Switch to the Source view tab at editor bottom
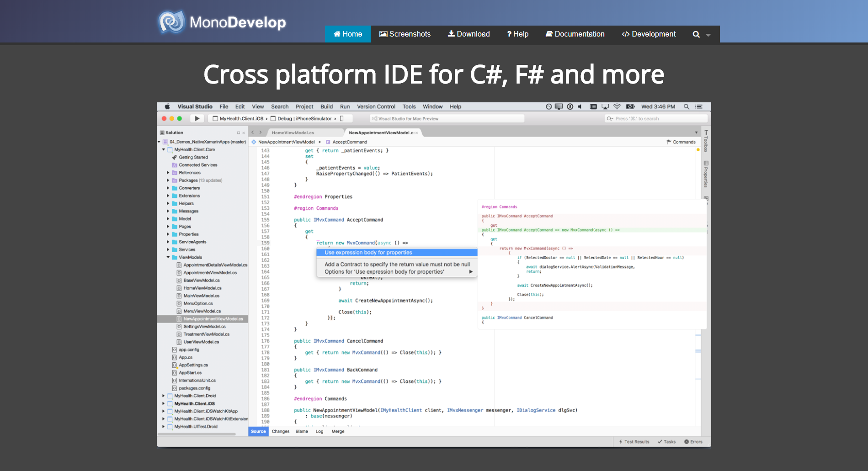The height and width of the screenshot is (471, 868). click(x=258, y=431)
